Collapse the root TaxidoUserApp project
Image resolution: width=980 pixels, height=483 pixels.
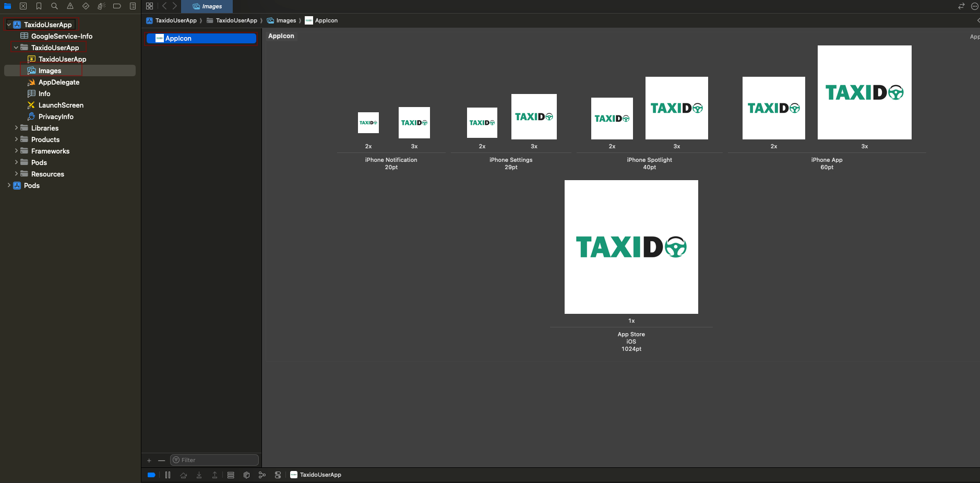point(9,25)
